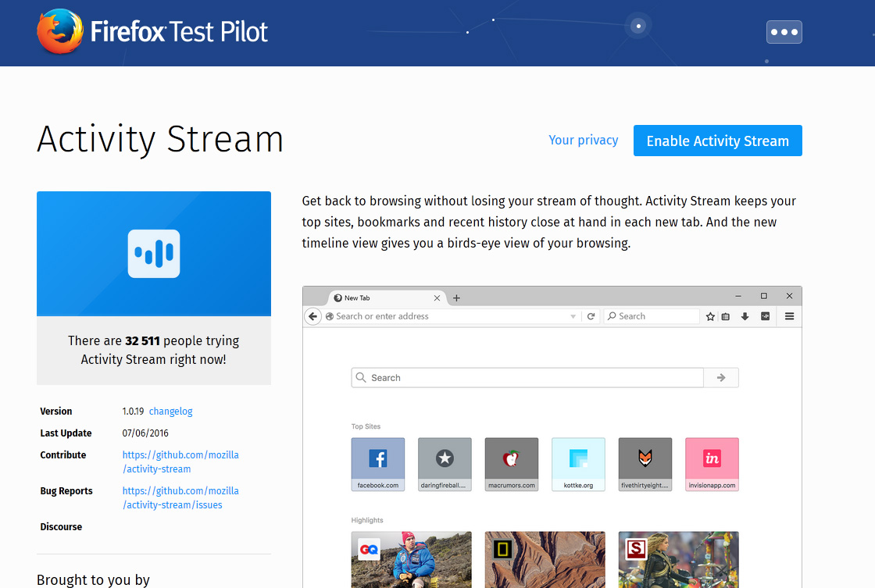Open the invisionapp.com top site tile
The width and height of the screenshot is (875, 588).
[712, 464]
